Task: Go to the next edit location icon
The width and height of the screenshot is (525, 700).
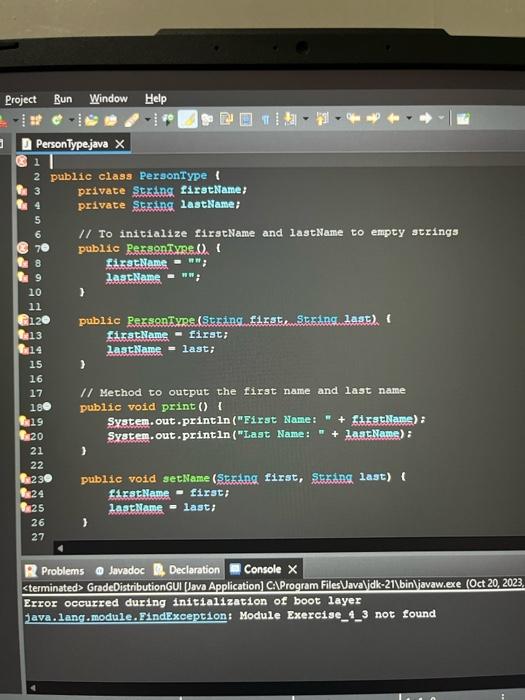Action: [373, 118]
